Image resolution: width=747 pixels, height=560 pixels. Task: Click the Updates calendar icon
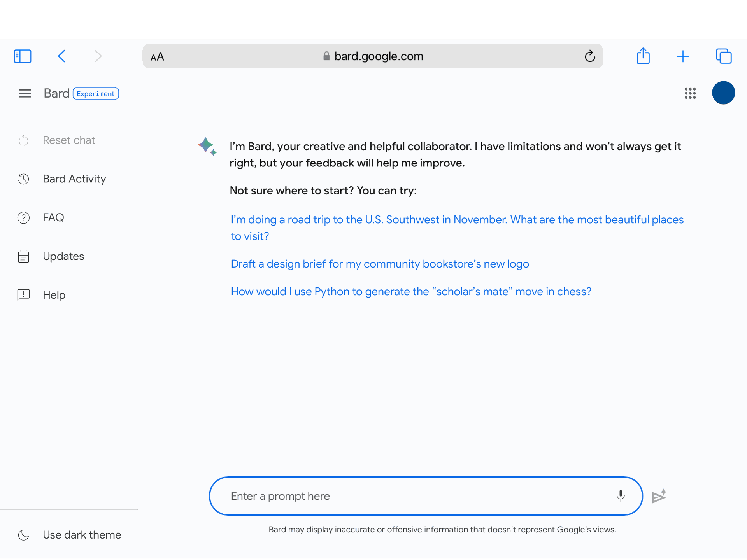(x=23, y=256)
